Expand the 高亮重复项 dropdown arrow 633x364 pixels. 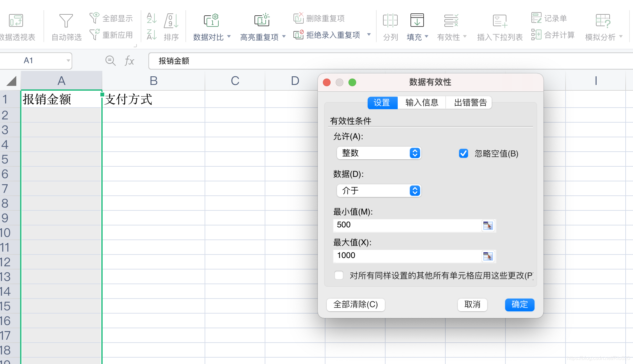click(x=284, y=37)
